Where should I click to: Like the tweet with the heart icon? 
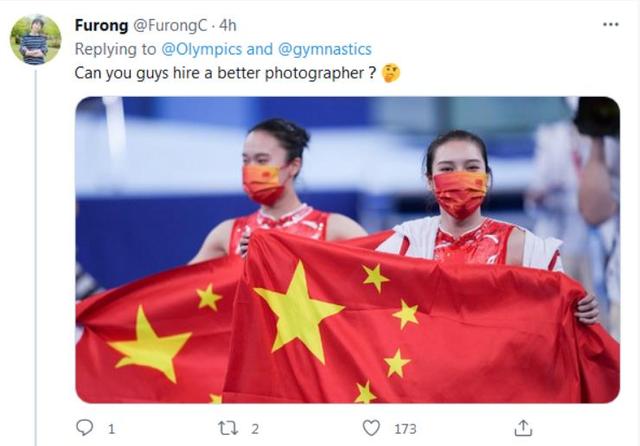(371, 428)
